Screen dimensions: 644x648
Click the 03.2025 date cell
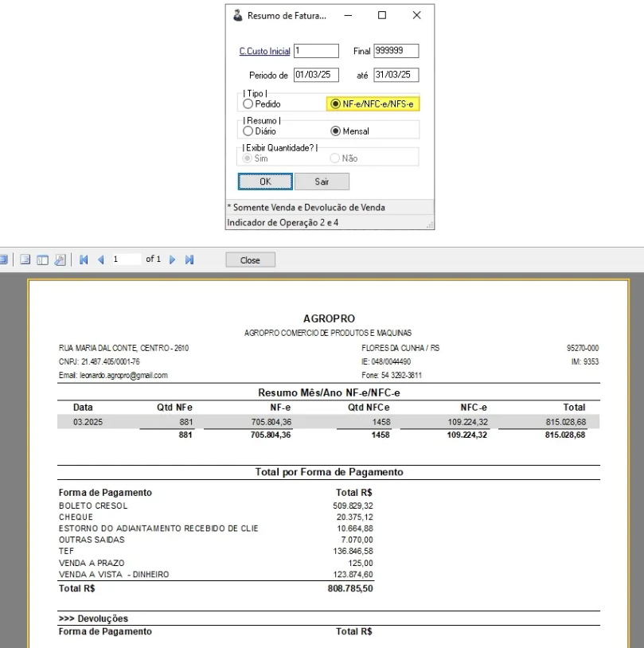pos(88,422)
